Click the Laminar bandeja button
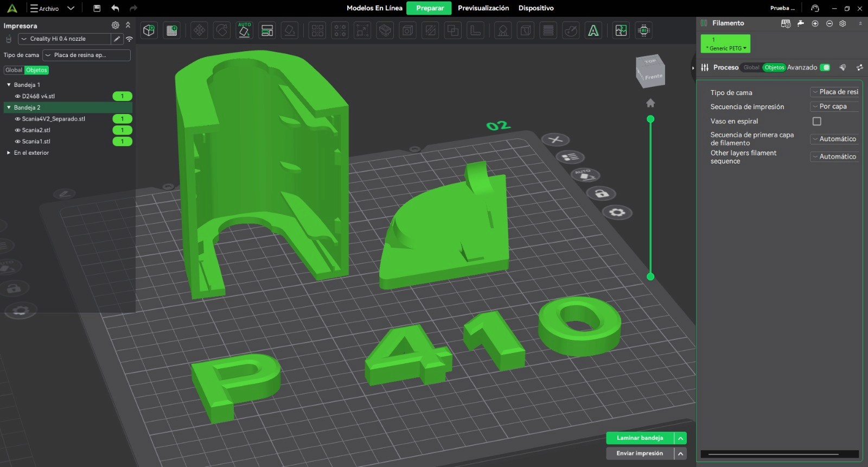The width and height of the screenshot is (868, 467). (640, 438)
